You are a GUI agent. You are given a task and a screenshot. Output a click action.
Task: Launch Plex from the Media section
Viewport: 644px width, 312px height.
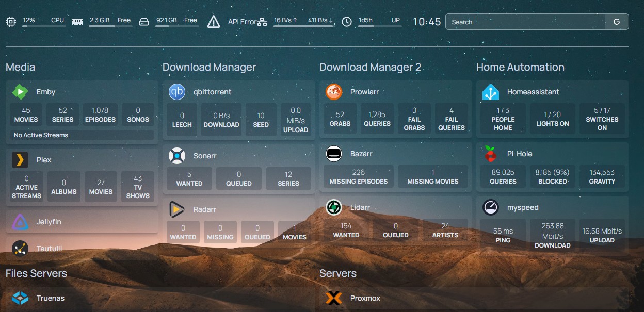[x=44, y=160]
